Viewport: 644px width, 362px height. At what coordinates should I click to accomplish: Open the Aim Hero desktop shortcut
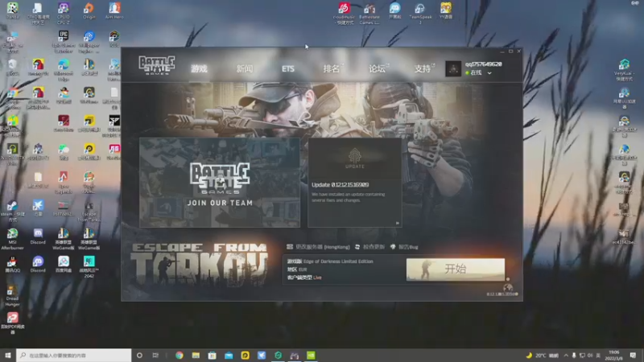coord(114,11)
